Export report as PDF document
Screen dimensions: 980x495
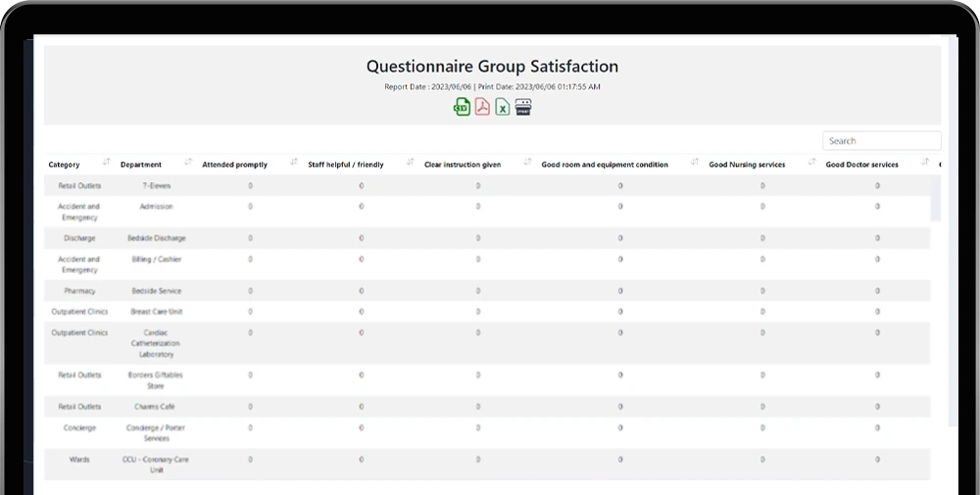pyautogui.click(x=482, y=107)
